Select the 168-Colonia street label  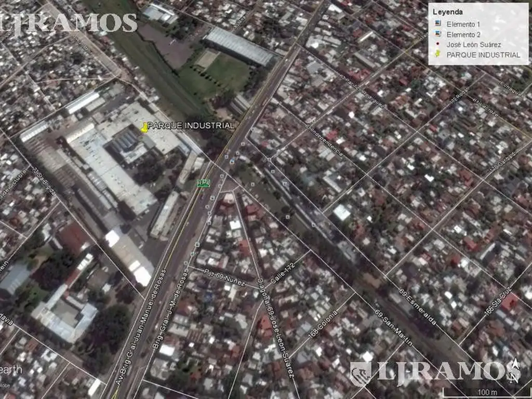pos(323,324)
